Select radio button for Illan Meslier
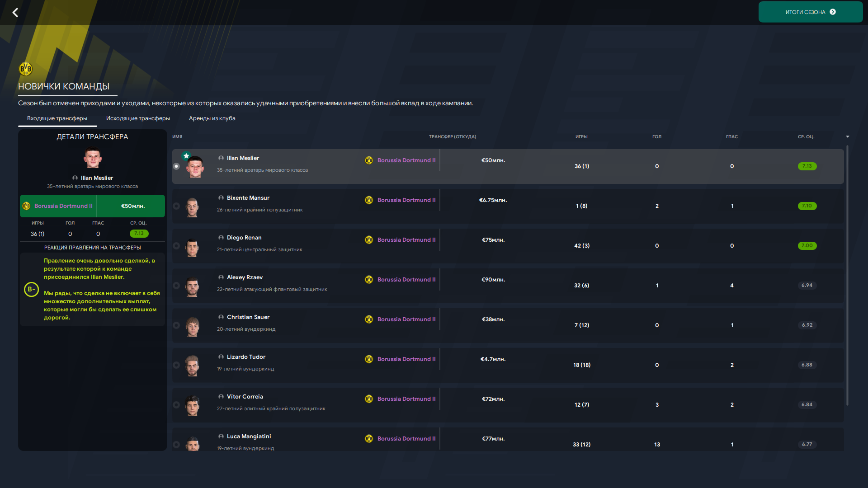 click(176, 166)
